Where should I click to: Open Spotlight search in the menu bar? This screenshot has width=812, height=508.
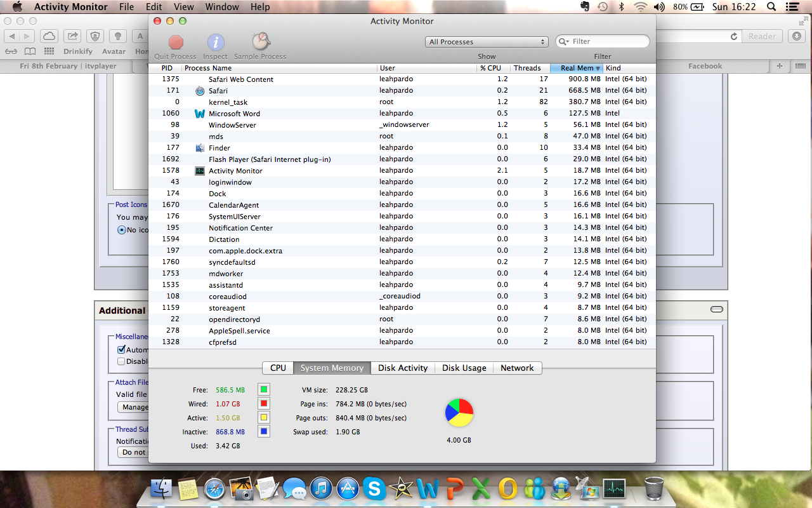click(x=771, y=7)
